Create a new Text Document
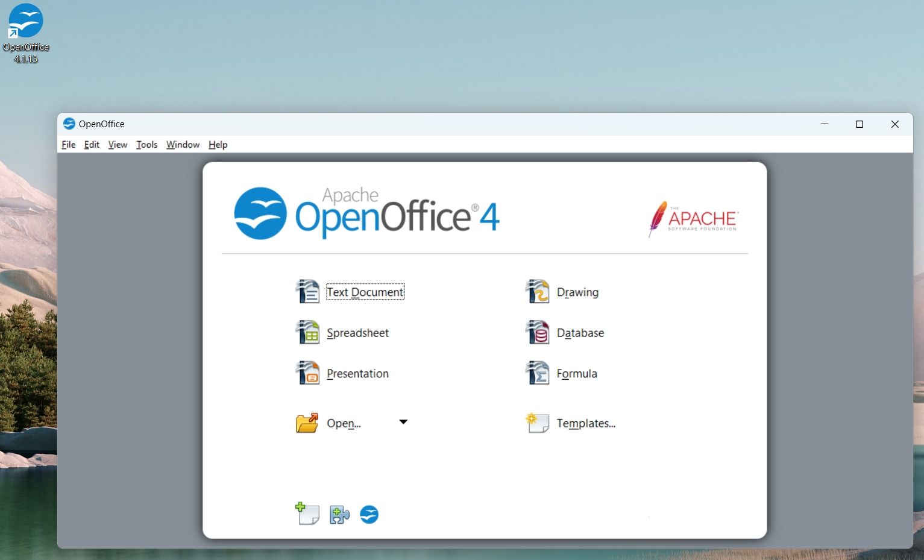Viewport: 924px width, 560px height. coord(365,292)
